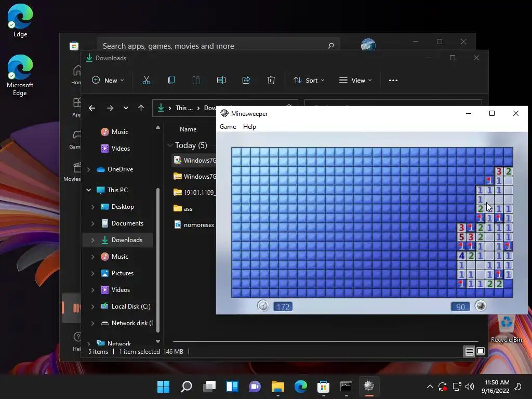This screenshot has width=532, height=399.
Task: Switch to large thumbnails view icon
Action: coord(481,352)
